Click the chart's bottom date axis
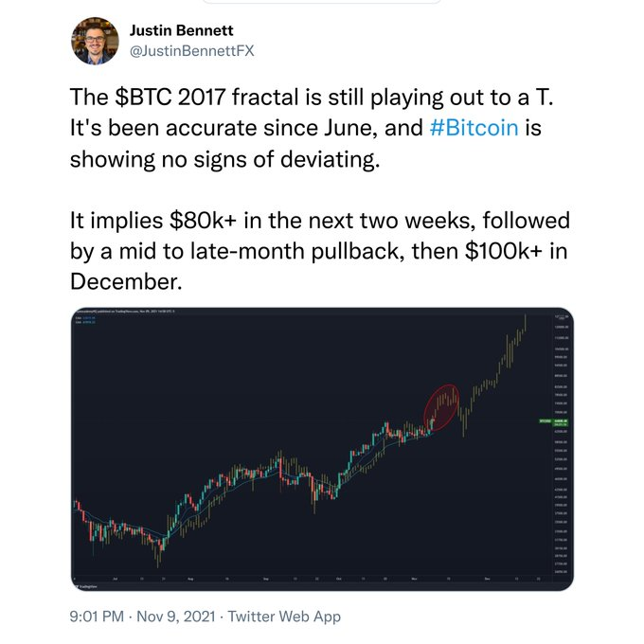 (303, 578)
